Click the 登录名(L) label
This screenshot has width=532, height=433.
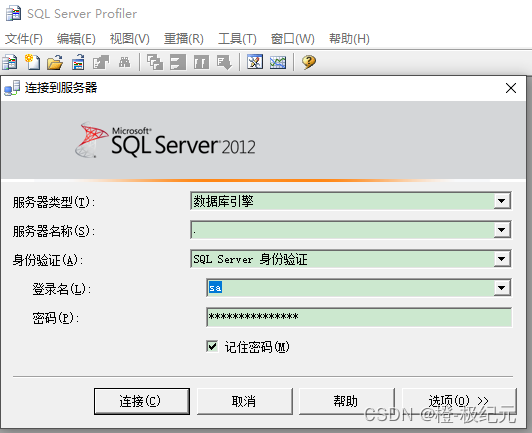tap(62, 289)
